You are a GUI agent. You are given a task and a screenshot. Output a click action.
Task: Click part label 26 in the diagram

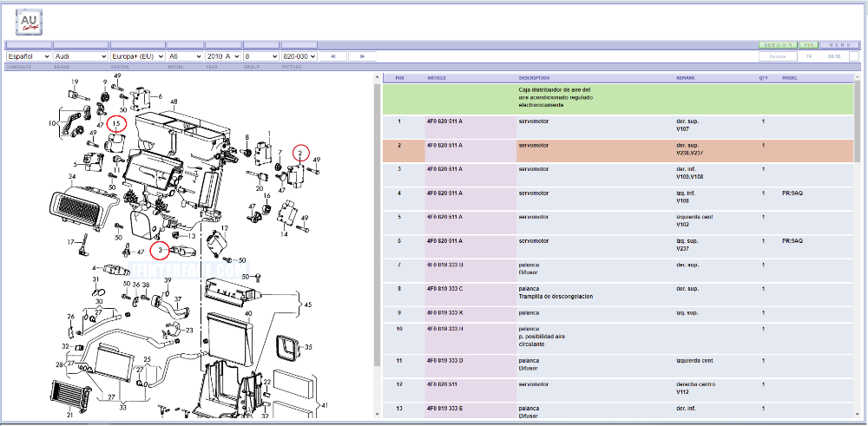(x=71, y=317)
